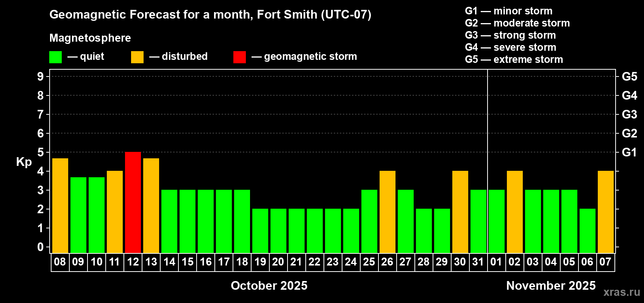Click the Kp axis title
Image resolution: width=644 pixels, height=303 pixels.
[x=24, y=162]
